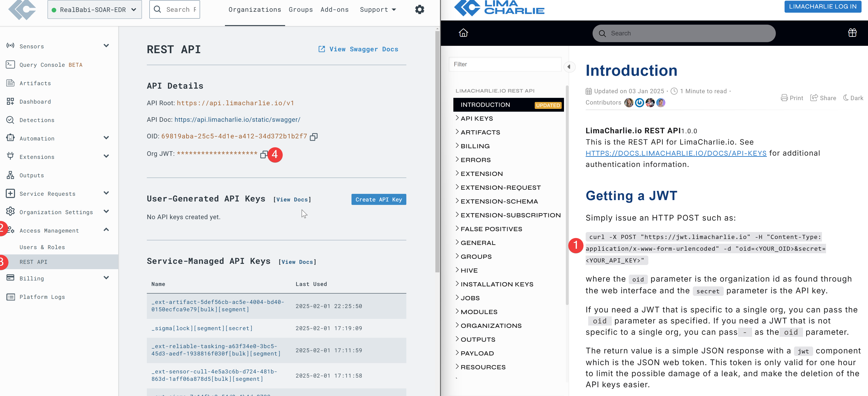The width and height of the screenshot is (868, 396).
Task: Click the Last Used column header
Action: (x=311, y=284)
